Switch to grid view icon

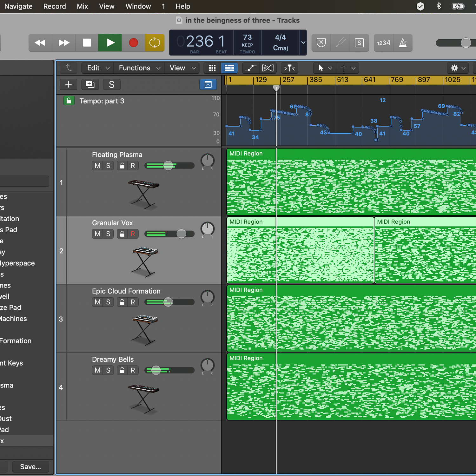(x=212, y=68)
